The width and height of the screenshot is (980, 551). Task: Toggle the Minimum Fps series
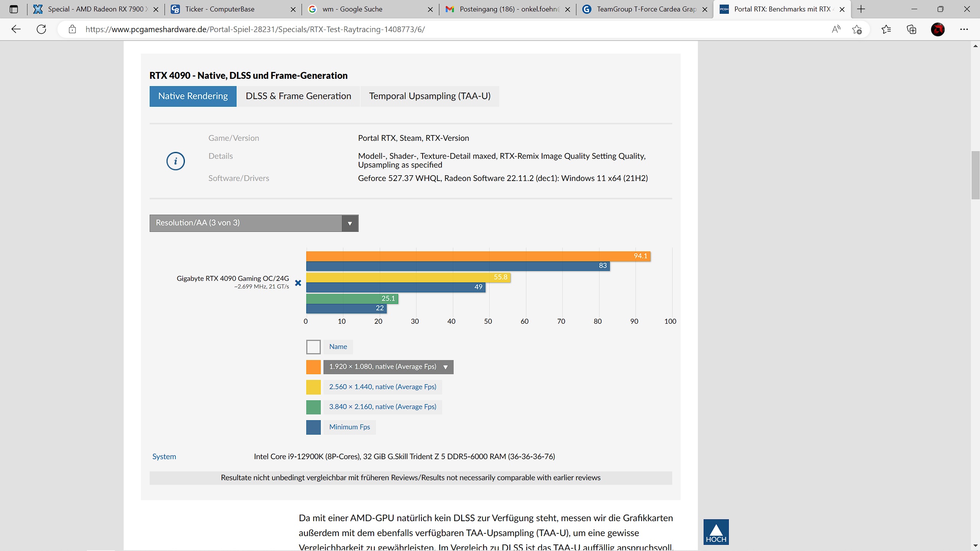349,427
